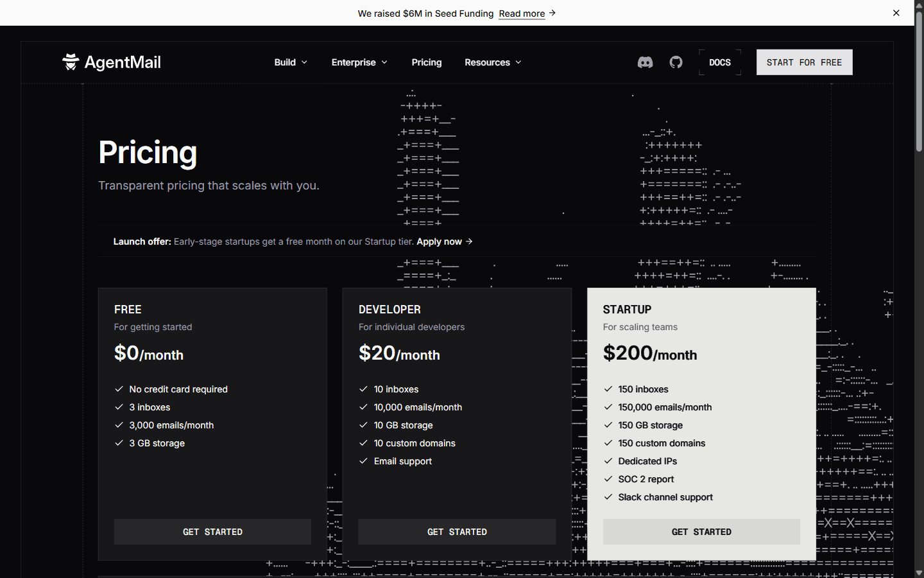924x578 pixels.
Task: Click the checkmark beside 150 GB storage
Action: coord(608,425)
